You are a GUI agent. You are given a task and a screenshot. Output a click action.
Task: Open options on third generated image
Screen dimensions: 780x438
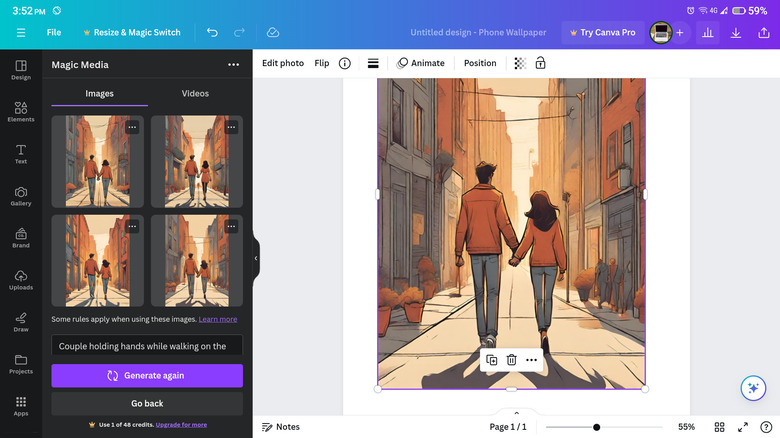point(132,226)
